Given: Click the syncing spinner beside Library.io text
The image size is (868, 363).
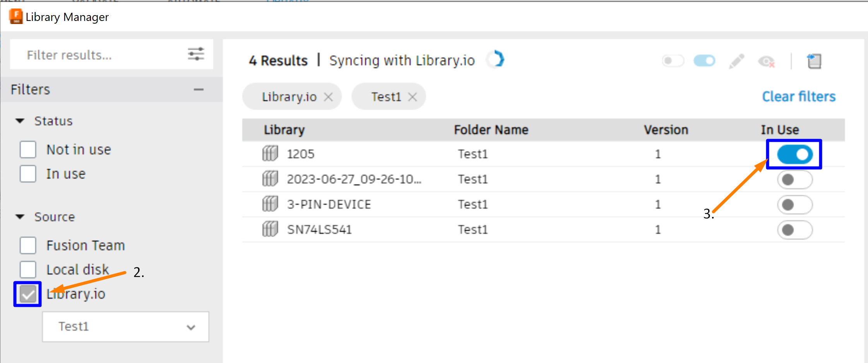Looking at the screenshot, I should pyautogui.click(x=496, y=59).
